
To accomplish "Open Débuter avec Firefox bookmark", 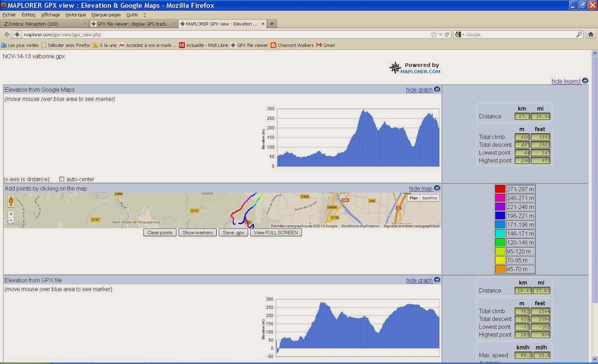I will pyautogui.click(x=66, y=45).
